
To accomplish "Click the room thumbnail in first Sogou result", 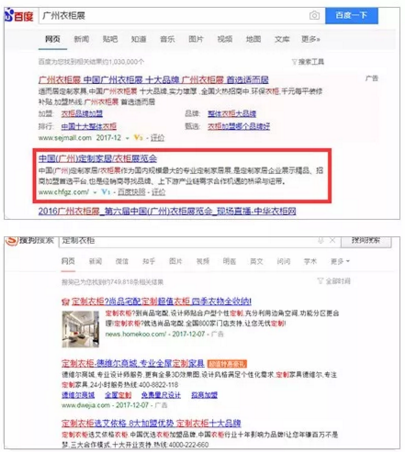I will pyautogui.click(x=80, y=329).
